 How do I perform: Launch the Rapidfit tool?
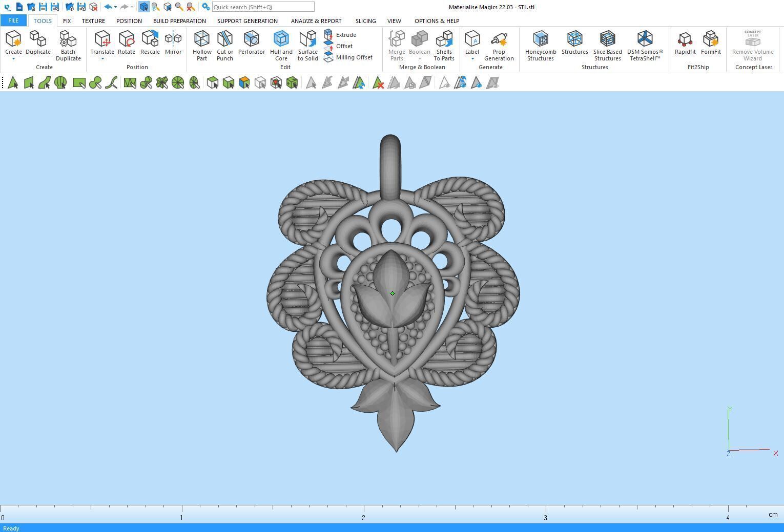pyautogui.click(x=685, y=42)
